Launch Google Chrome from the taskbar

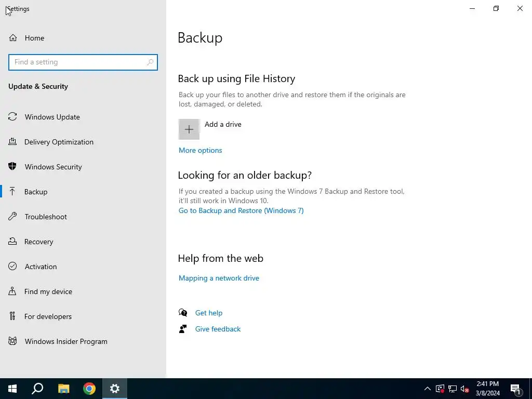pos(89,389)
